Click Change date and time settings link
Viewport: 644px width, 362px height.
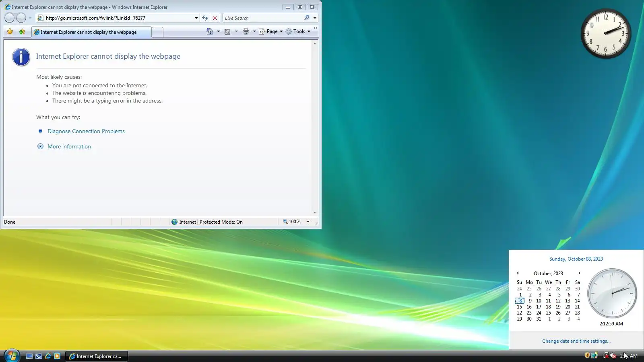click(576, 341)
